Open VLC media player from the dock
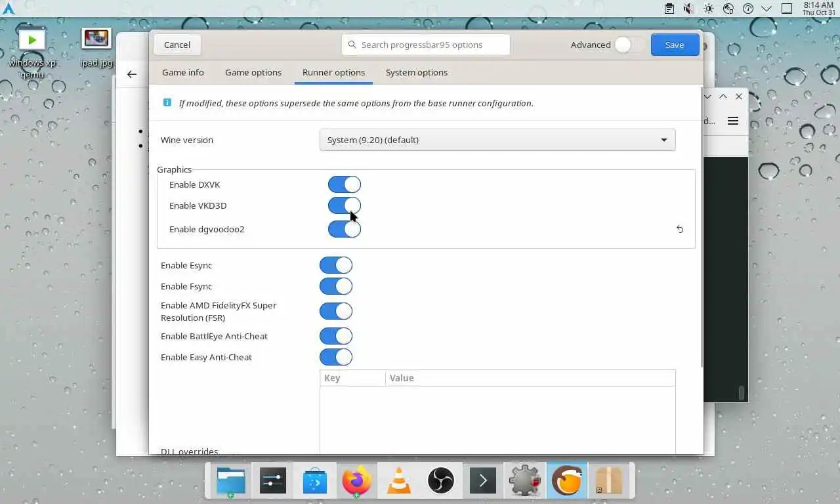The width and height of the screenshot is (840, 504). [x=399, y=481]
